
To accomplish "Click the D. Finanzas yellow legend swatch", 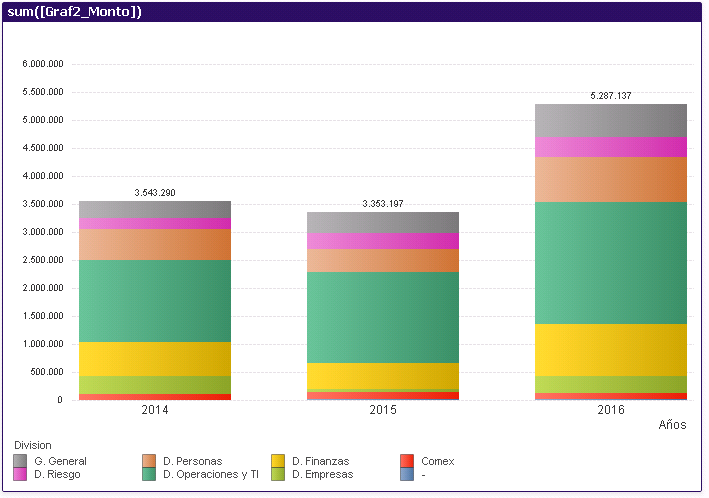I will [278, 461].
